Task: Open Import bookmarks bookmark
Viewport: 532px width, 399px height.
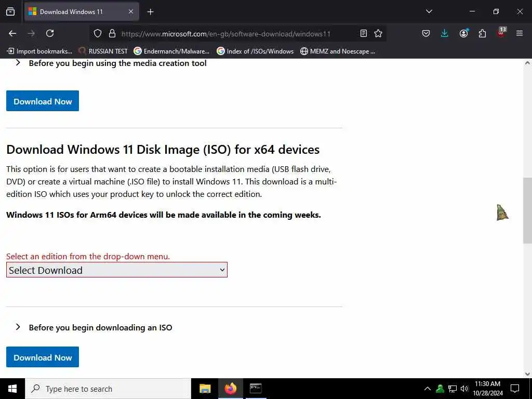Action: click(39, 51)
